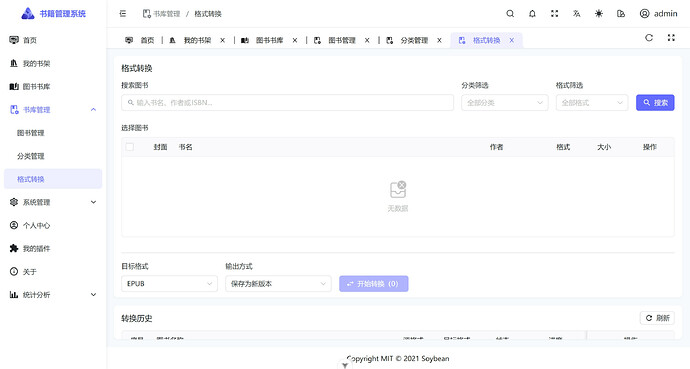Collapse 书库管理 sidebar group
Viewport: 690px width, 369px height.
coord(53,110)
